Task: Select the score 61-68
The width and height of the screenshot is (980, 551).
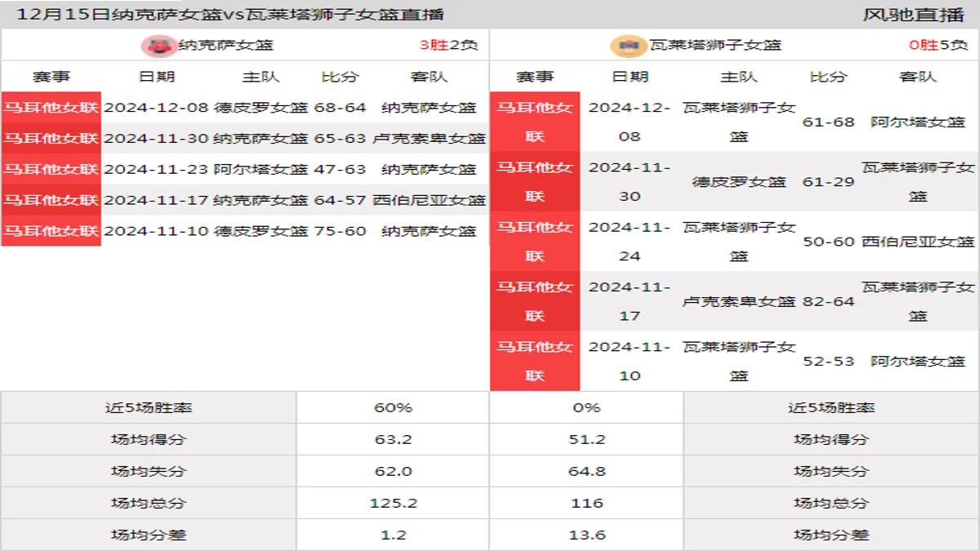Action: [828, 122]
